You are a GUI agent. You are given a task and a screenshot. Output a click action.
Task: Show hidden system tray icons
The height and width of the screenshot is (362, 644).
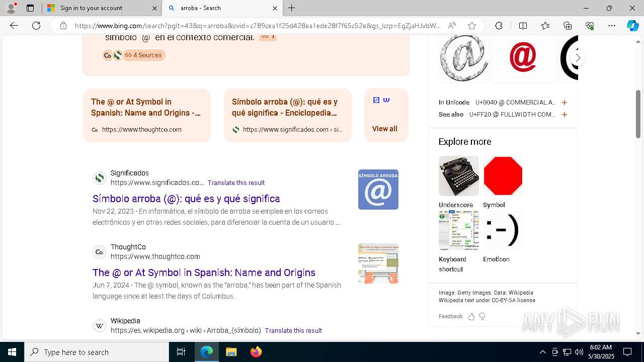coord(542,352)
